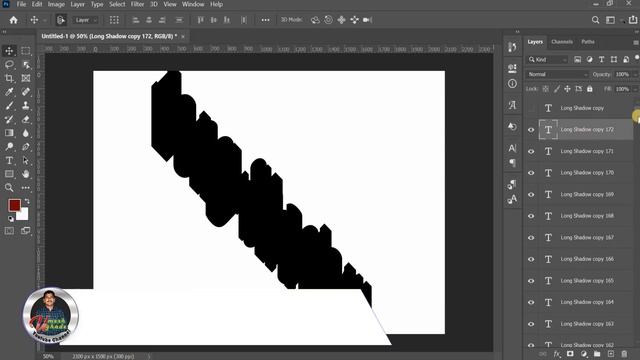Create a new group folder icon
Screen dimensions: 640x360
(x=597, y=354)
